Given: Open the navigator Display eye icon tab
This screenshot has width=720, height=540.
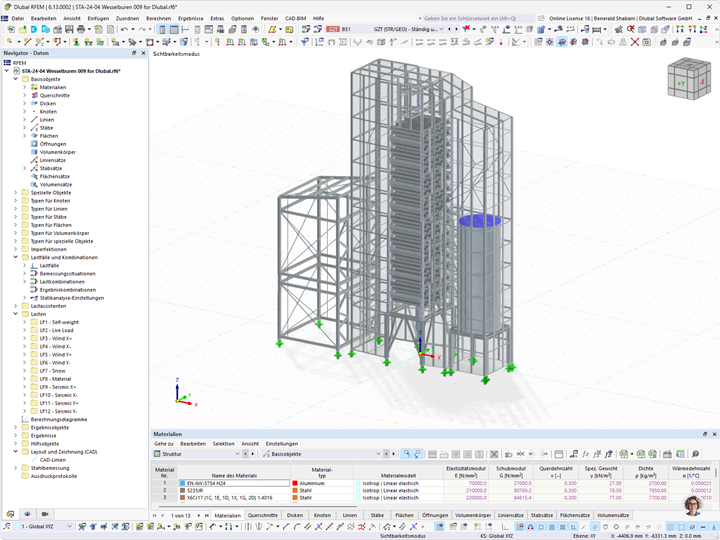Looking at the screenshot, I should 28,514.
